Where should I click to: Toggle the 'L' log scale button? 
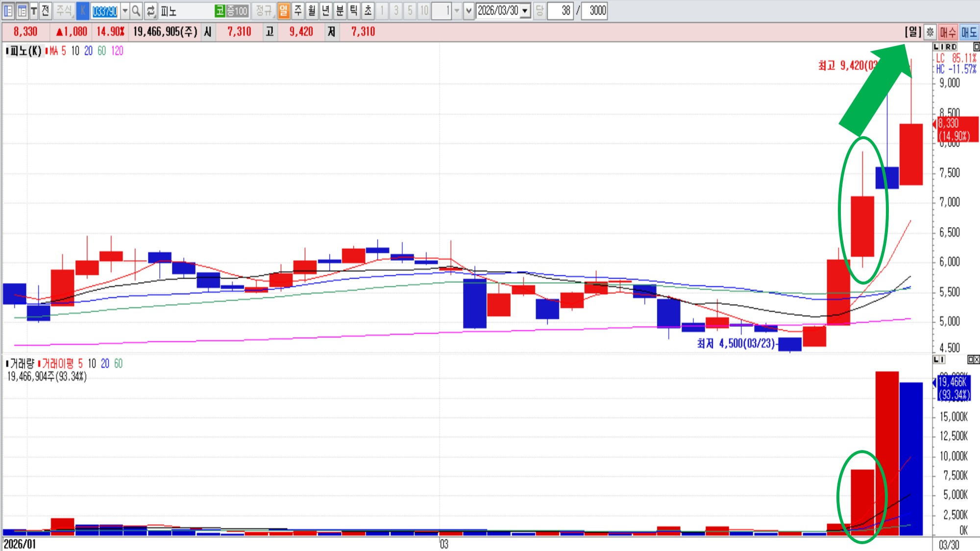(936, 47)
